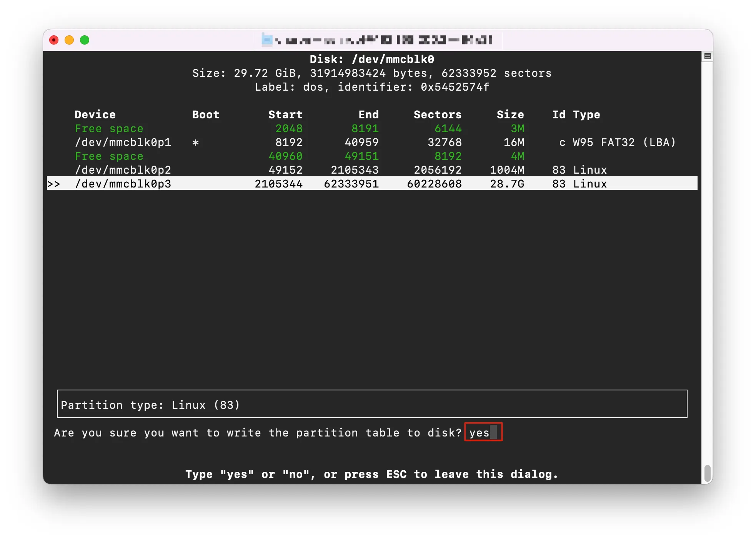
Task: Click the Start column header
Action: click(285, 115)
